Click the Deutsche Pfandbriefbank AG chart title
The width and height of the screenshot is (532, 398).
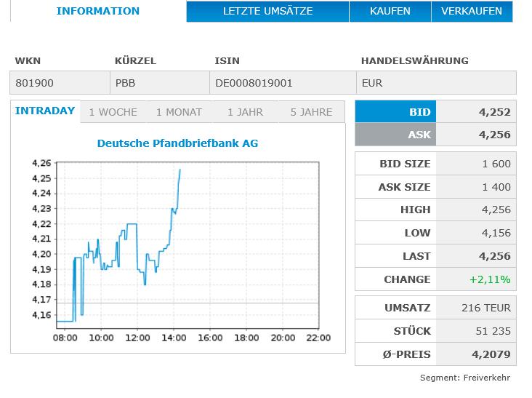[x=177, y=143]
